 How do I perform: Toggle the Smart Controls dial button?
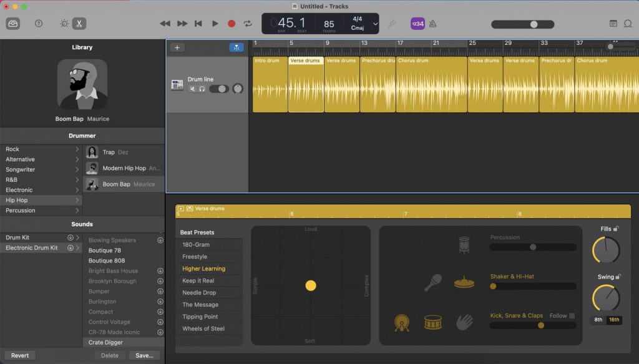point(64,24)
